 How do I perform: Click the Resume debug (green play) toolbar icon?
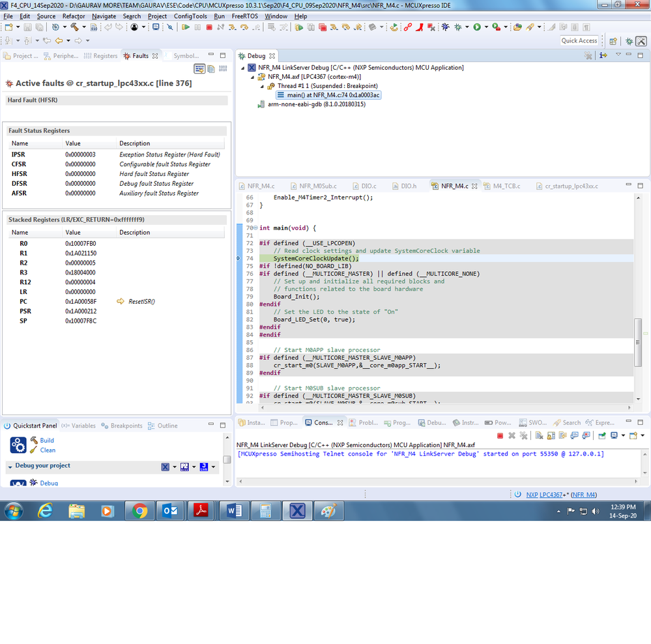pyautogui.click(x=186, y=27)
